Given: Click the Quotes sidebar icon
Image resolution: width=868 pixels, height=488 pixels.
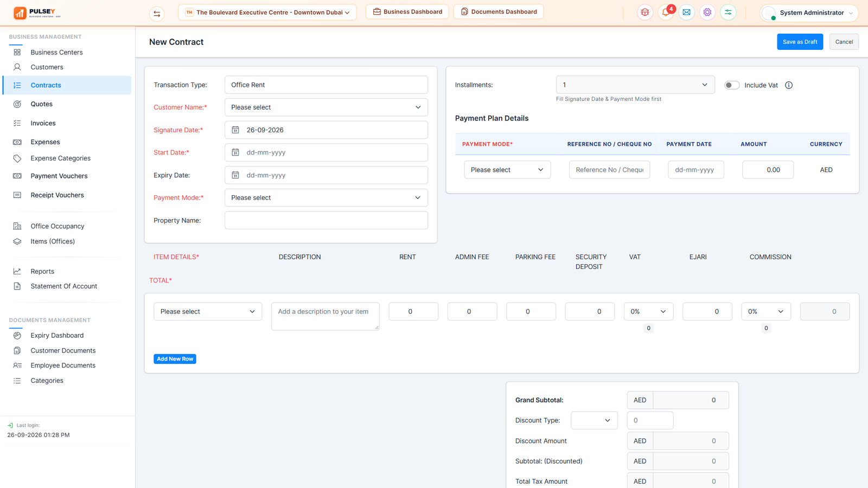Looking at the screenshot, I should pos(17,104).
